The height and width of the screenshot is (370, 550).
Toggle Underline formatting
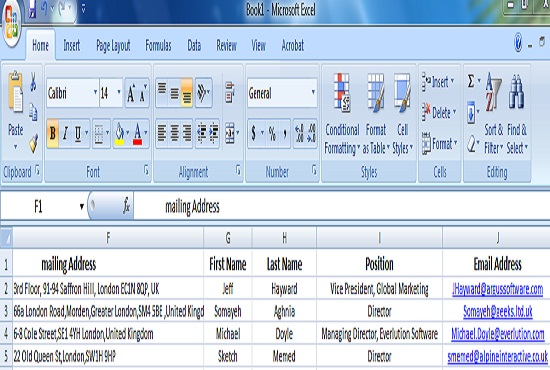[78, 133]
